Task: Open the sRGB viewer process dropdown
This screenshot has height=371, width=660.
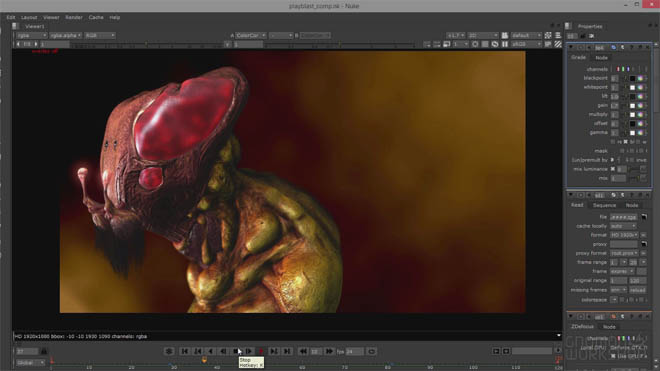Action: [x=526, y=44]
